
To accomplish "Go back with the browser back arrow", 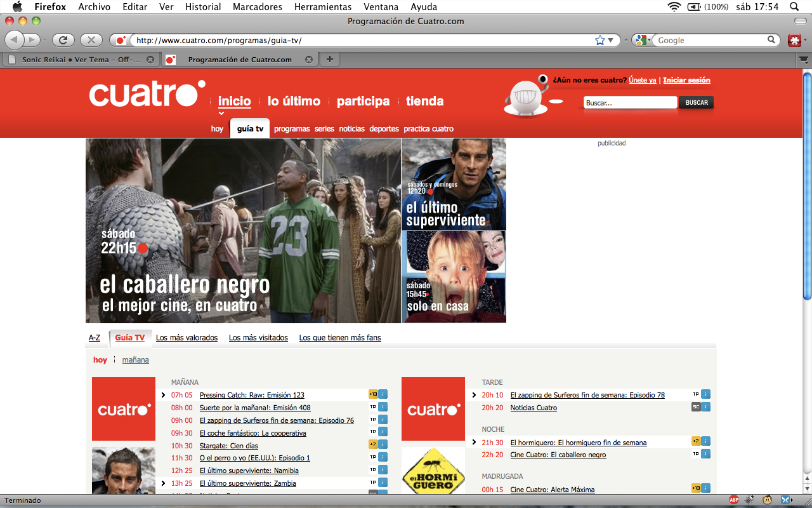I will [14, 40].
